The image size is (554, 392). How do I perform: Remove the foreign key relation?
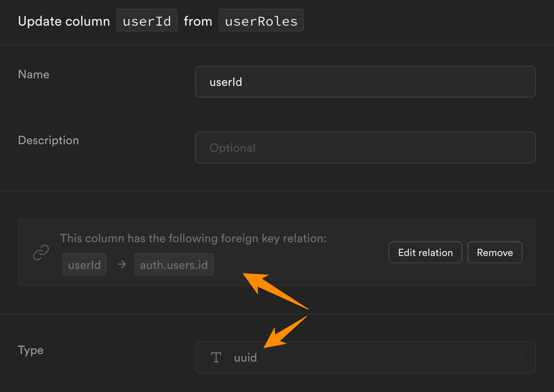495,252
